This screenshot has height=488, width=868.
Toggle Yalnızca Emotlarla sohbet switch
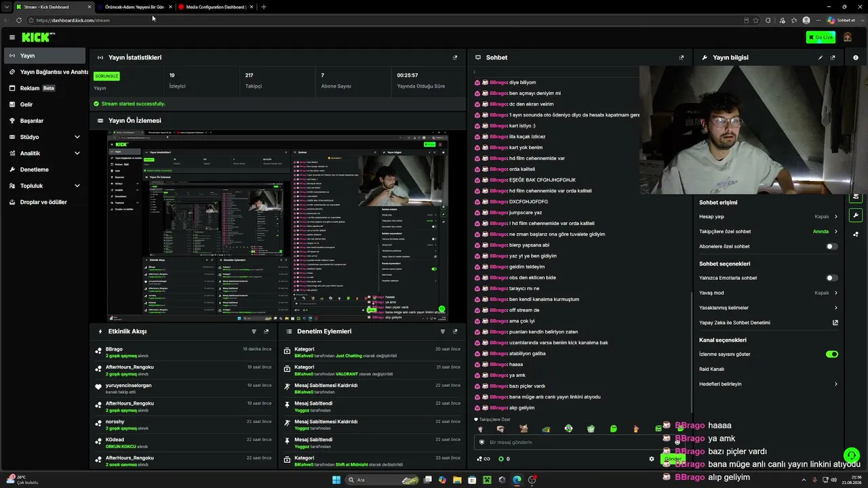click(x=831, y=278)
